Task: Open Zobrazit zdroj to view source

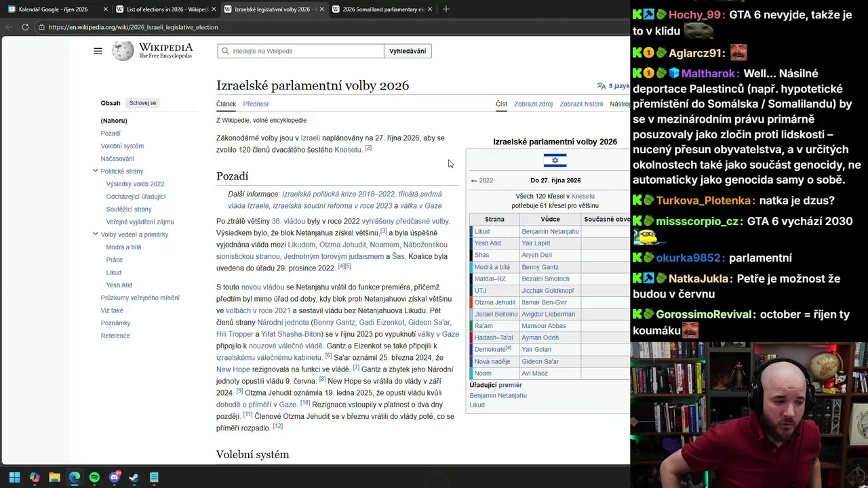Action: pos(533,104)
